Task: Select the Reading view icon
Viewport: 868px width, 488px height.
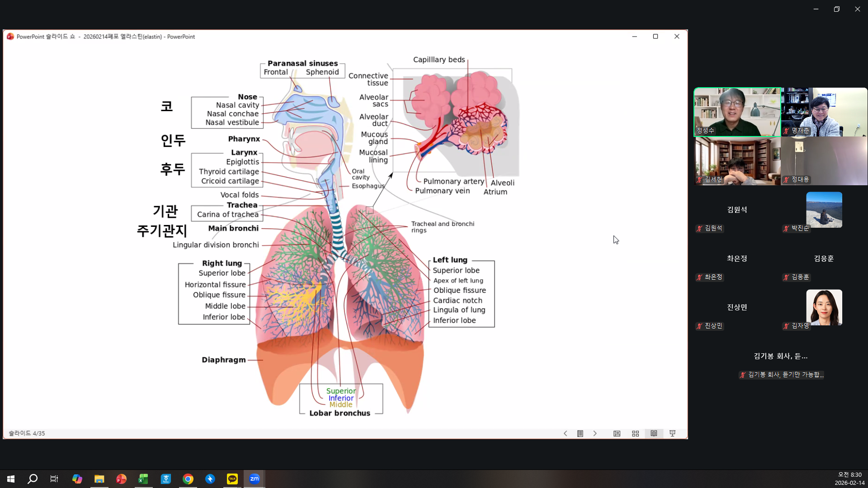Action: (x=654, y=433)
